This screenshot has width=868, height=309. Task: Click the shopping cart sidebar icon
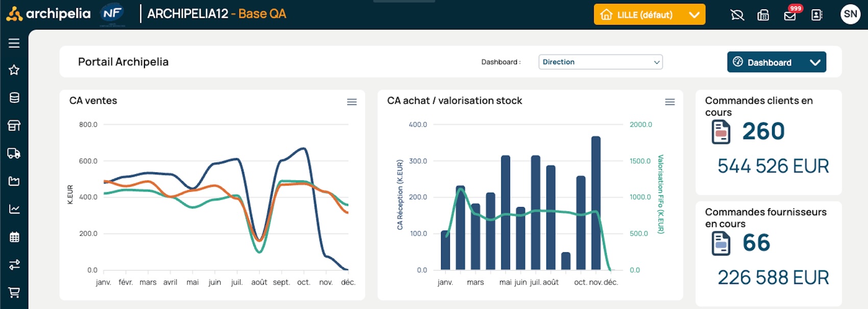point(14,293)
